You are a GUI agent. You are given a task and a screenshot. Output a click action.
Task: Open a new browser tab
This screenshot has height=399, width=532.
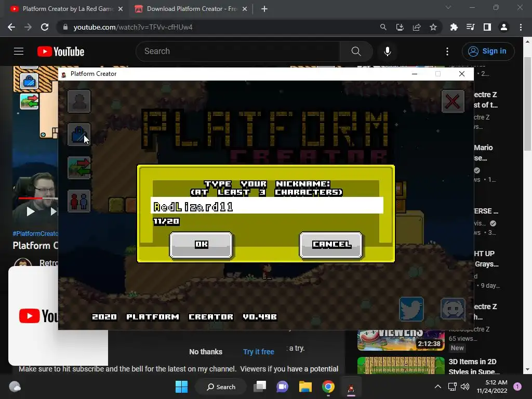click(x=264, y=9)
